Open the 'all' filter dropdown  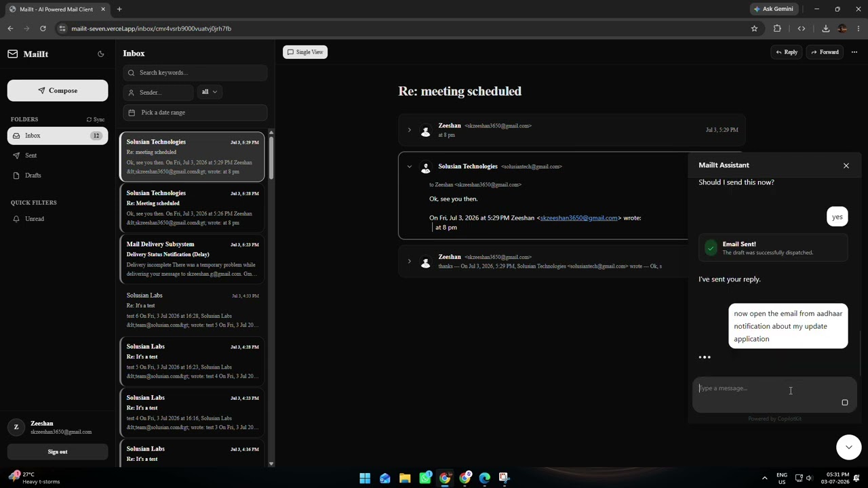point(210,92)
